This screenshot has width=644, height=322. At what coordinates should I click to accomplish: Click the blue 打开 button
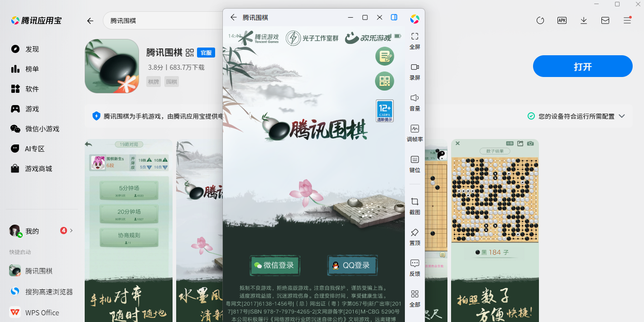point(582,66)
